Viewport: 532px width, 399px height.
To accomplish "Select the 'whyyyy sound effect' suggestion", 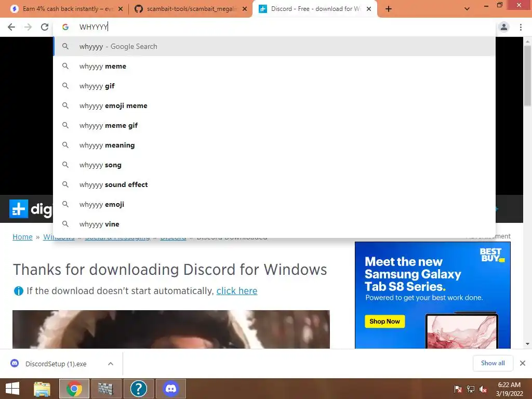I will [x=274, y=184].
